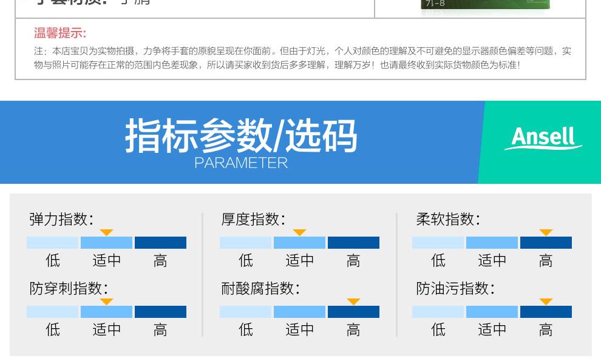Click the 厚度指数 level bar
The height and width of the screenshot is (364, 601).
click(x=299, y=242)
